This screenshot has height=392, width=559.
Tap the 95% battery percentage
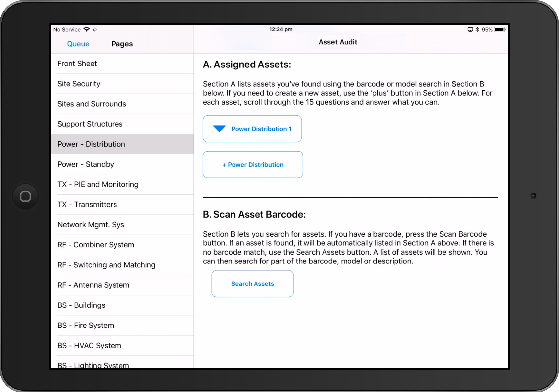click(487, 30)
